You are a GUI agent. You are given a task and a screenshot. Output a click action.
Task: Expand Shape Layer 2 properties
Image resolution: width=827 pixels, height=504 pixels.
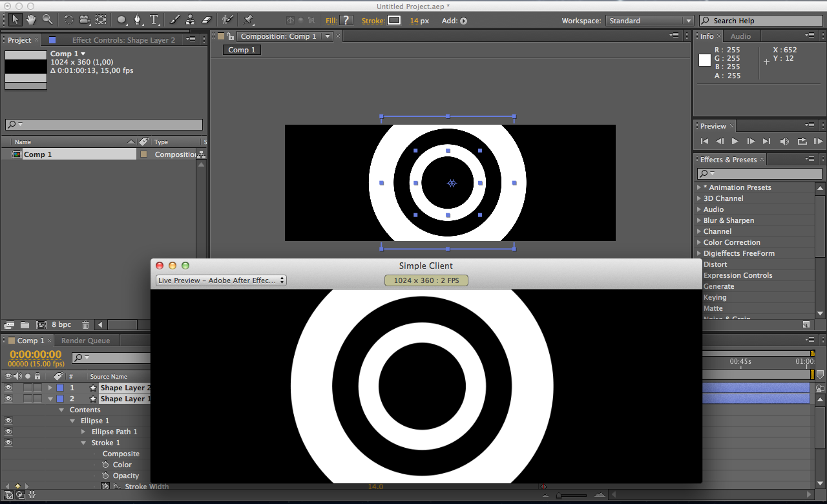[x=50, y=388]
